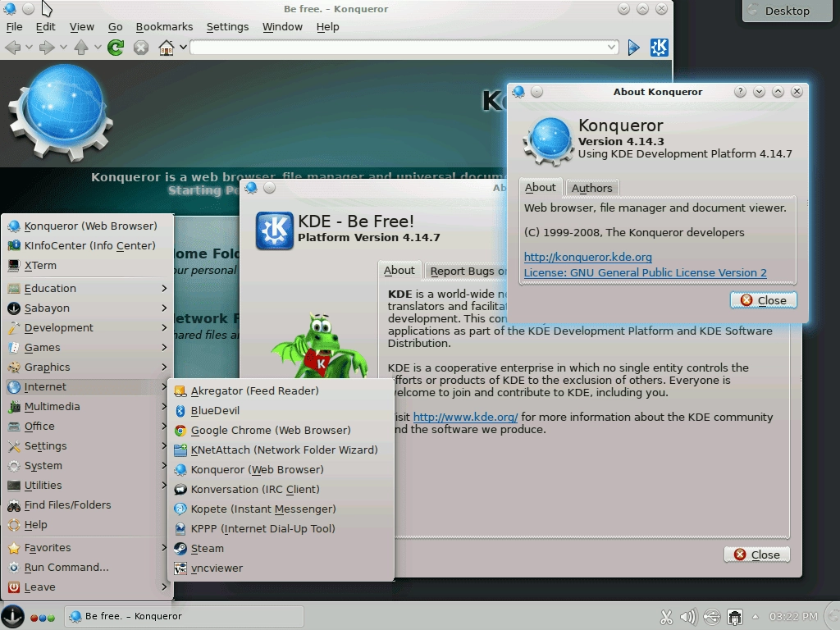
Task: Launch Konqueror from the Internet submenu
Action: point(281,470)
